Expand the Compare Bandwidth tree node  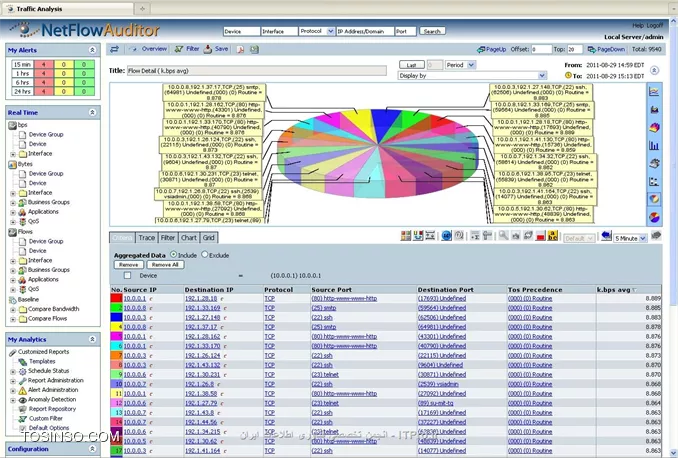13,310
